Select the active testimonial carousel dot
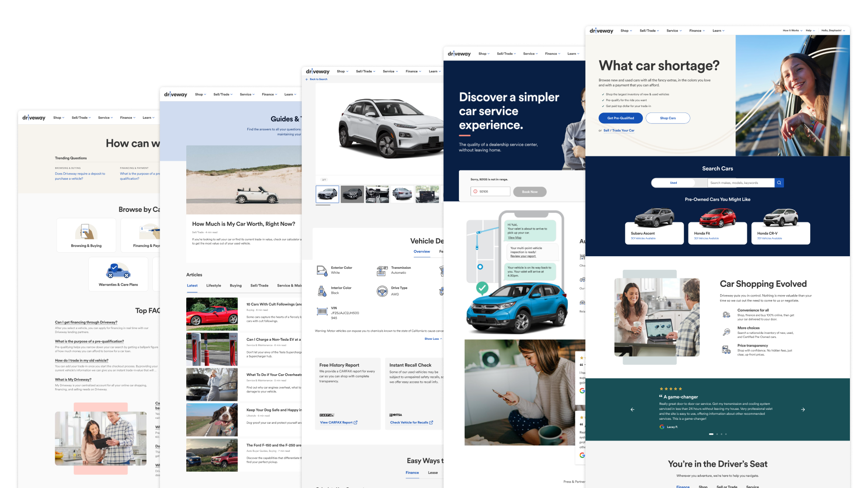The image size is (868, 488). pos(711,434)
